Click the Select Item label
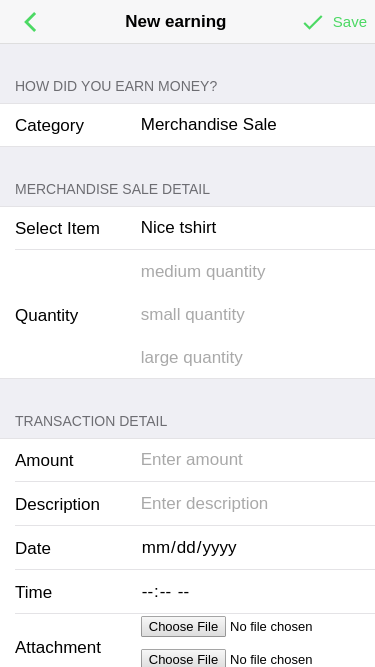This screenshot has width=375, height=667. point(57,228)
